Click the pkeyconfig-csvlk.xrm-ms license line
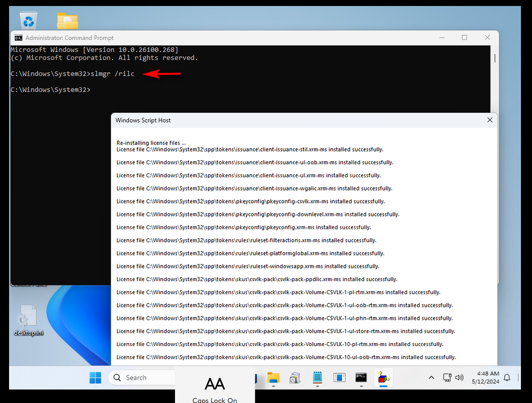 tap(251, 201)
